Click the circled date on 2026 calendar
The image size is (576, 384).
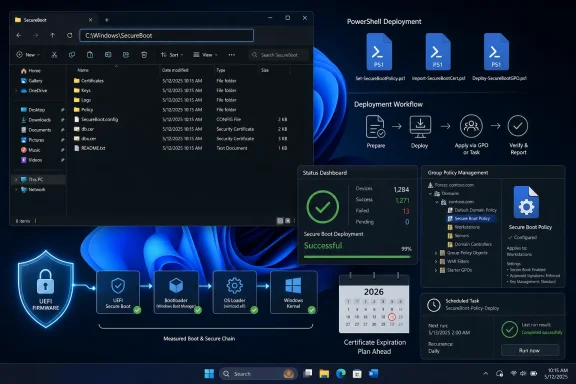pos(392,316)
